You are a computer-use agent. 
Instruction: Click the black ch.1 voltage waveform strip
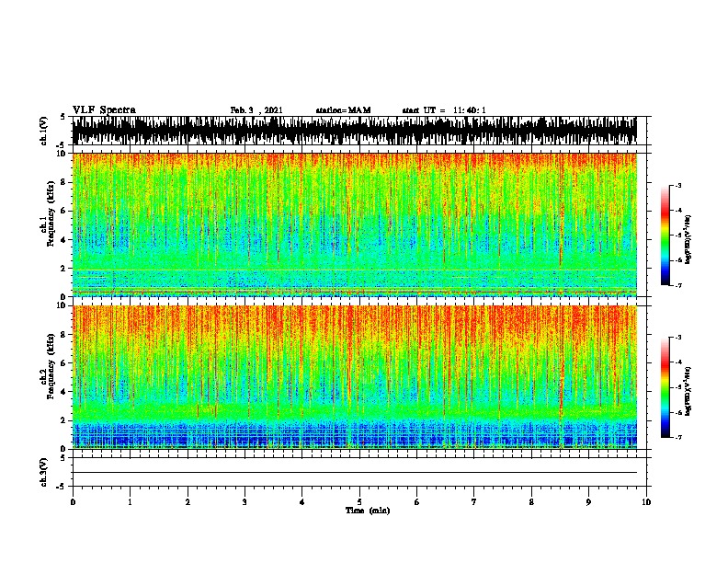pos(355,131)
